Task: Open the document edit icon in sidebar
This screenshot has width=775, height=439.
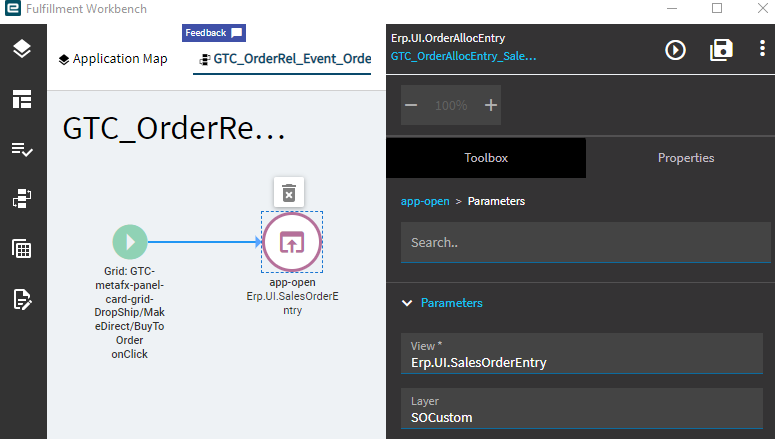Action: [x=22, y=299]
